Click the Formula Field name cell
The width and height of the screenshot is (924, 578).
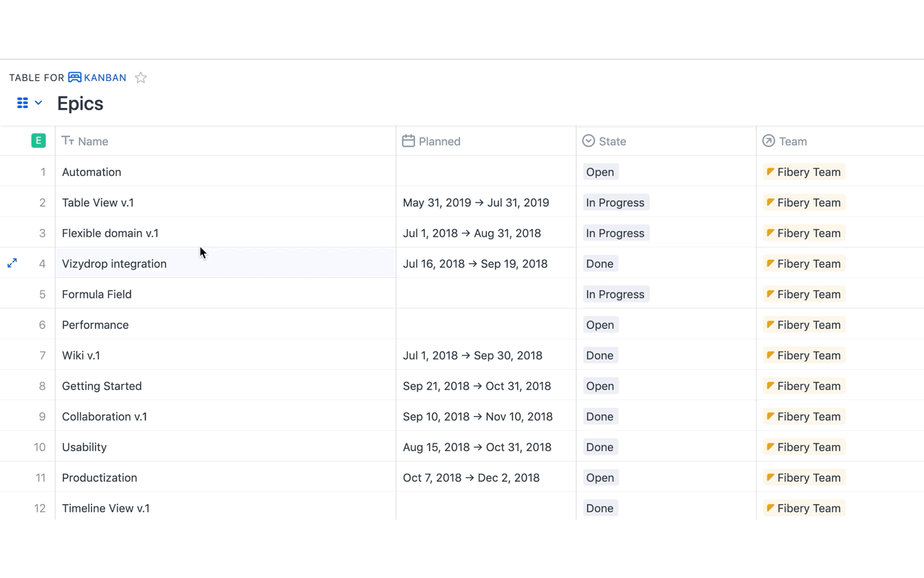(96, 294)
